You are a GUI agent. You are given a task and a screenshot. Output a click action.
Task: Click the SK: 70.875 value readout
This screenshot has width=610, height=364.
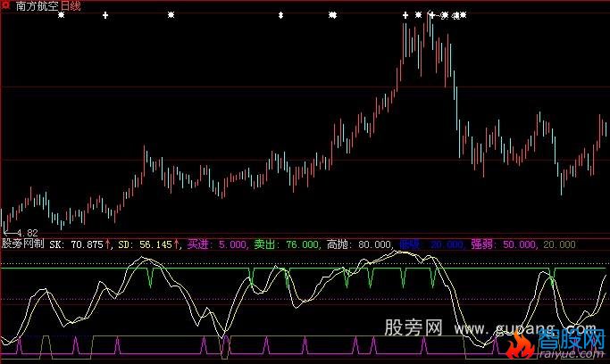pyautogui.click(x=75, y=243)
